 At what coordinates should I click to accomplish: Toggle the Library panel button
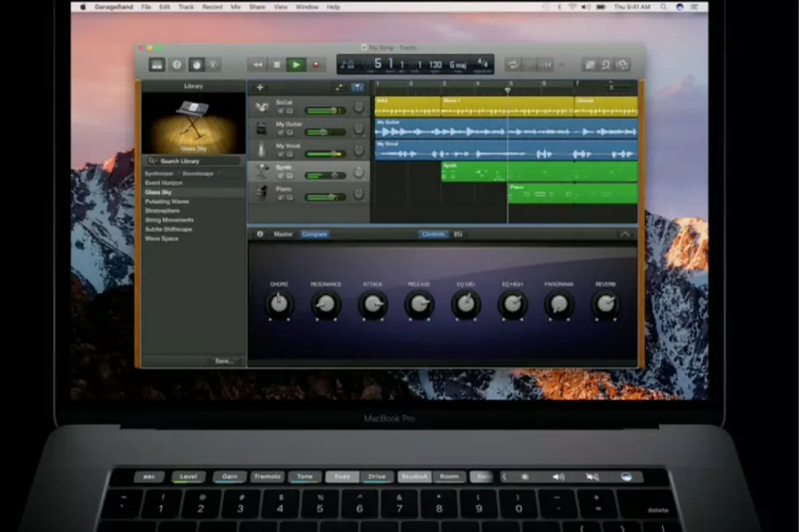(157, 64)
